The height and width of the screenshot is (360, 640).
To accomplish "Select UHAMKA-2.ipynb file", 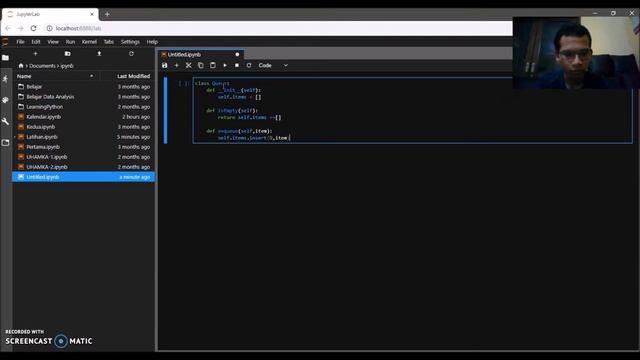I will [x=83, y=167].
